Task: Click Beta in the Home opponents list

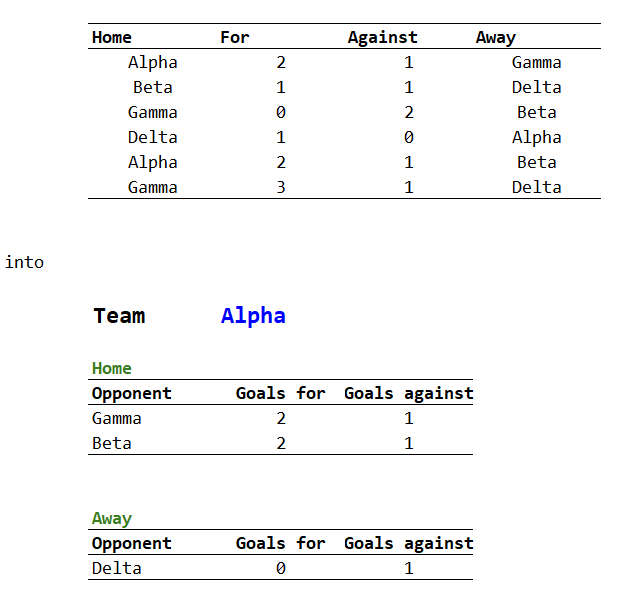Action: (x=111, y=443)
